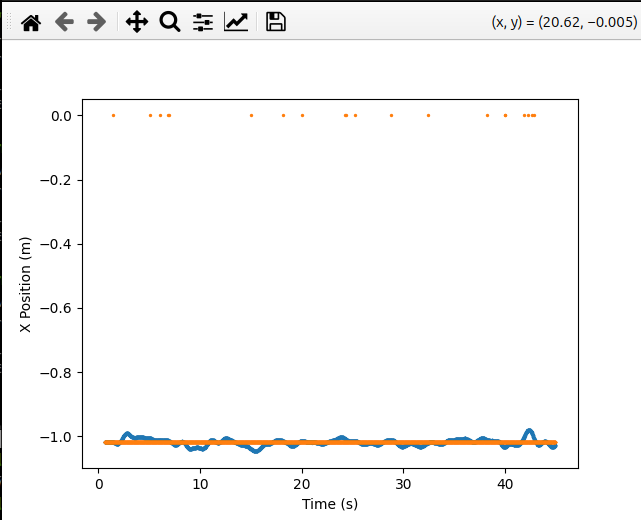Click the first orange point at the top left
The height and width of the screenshot is (520, 641).
[113, 116]
